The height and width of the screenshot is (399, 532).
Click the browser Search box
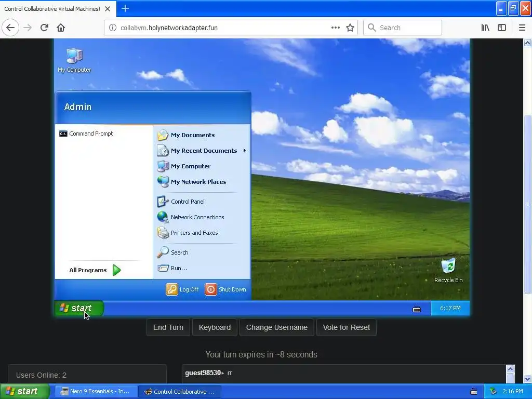click(403, 28)
